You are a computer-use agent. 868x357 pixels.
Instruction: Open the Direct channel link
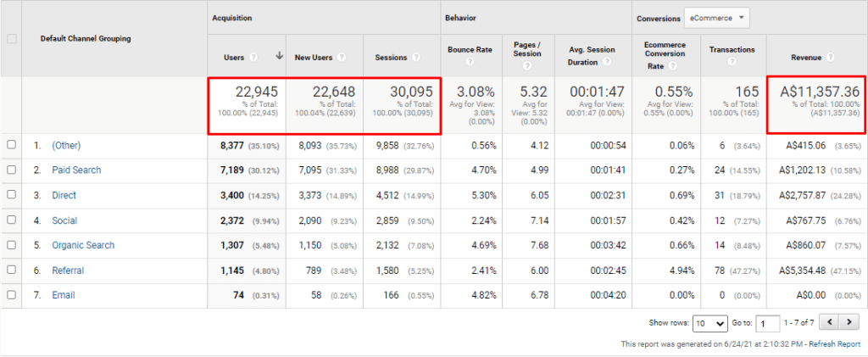tap(64, 195)
